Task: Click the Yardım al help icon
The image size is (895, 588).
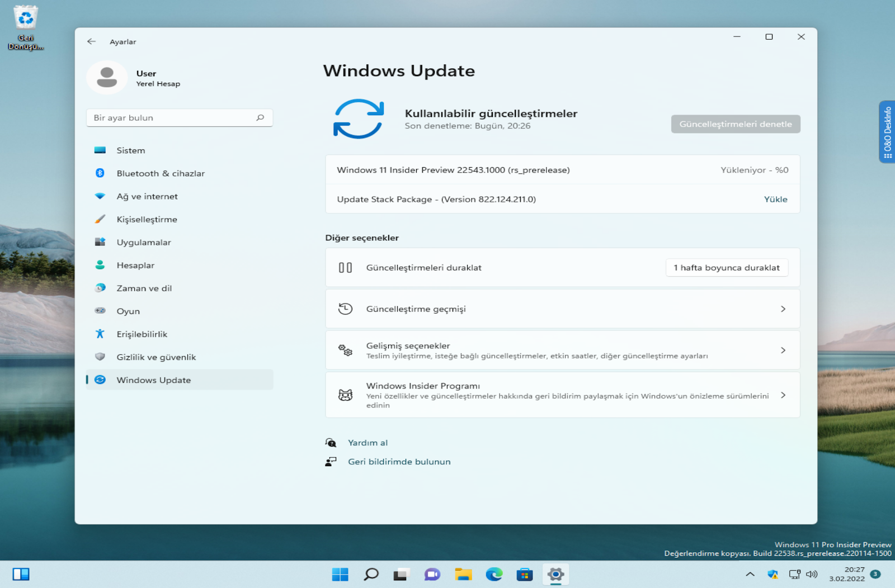Action: click(331, 443)
